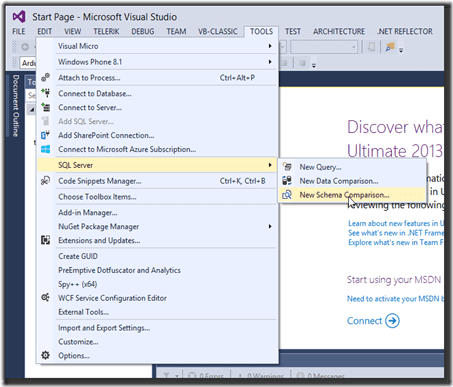Select Connect to Microsoft Azure Subscription
Screen dimensions: 453x387
[157, 149]
